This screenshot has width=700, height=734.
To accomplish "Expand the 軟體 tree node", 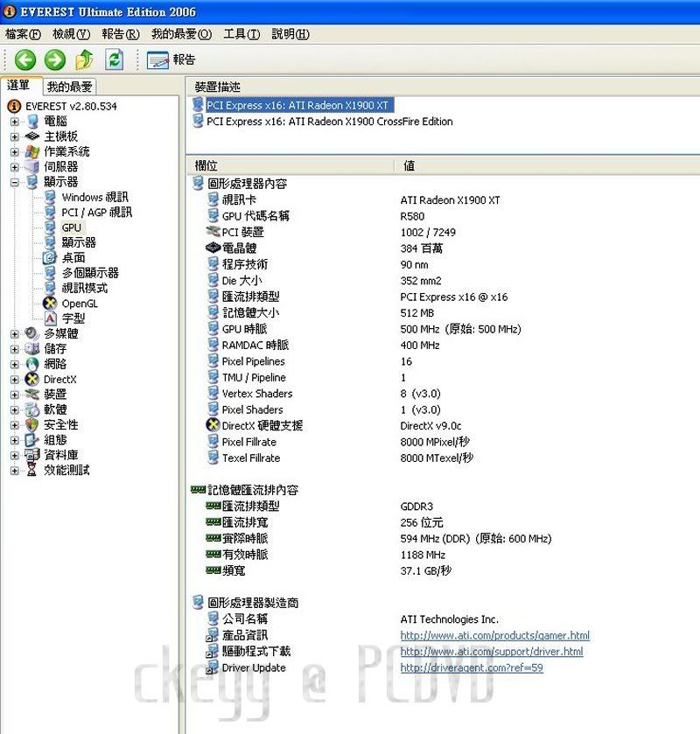I will tap(15, 409).
